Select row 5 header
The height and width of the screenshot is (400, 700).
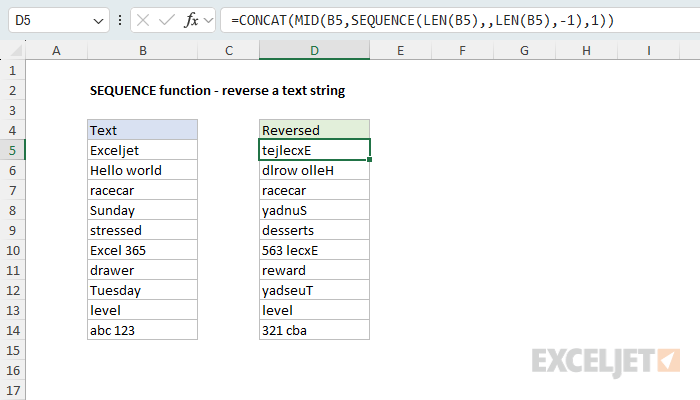pyautogui.click(x=12, y=150)
